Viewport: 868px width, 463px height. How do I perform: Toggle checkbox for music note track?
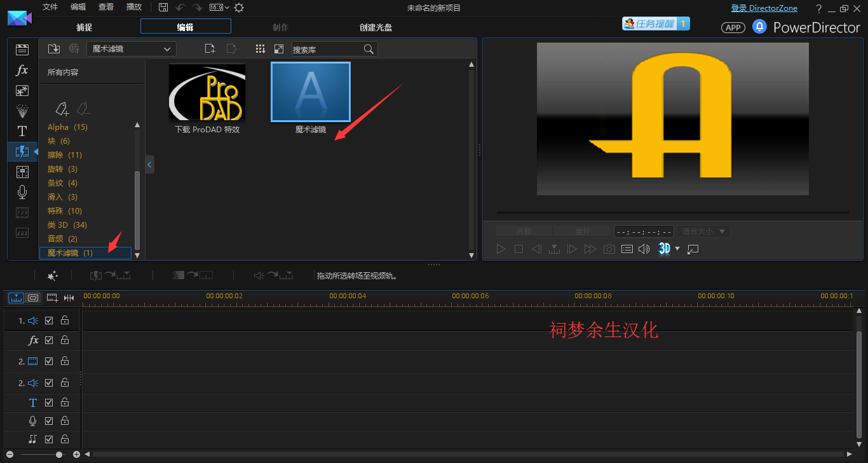[49, 439]
